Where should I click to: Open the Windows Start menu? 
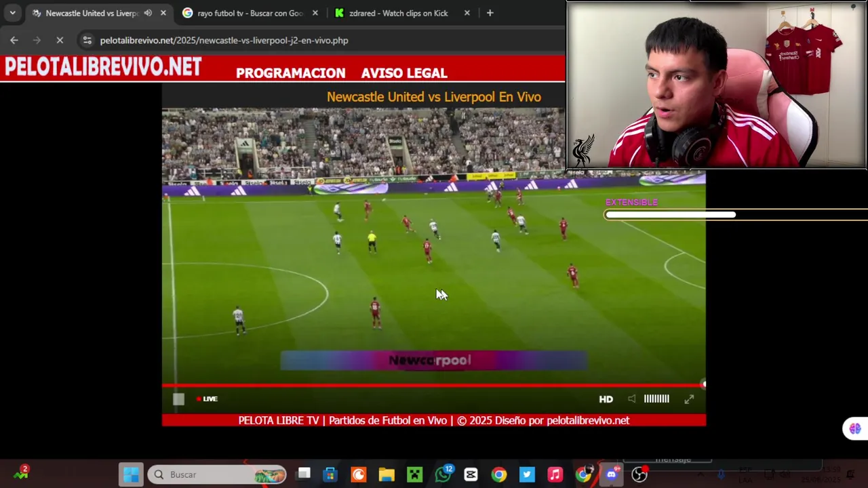tap(131, 474)
